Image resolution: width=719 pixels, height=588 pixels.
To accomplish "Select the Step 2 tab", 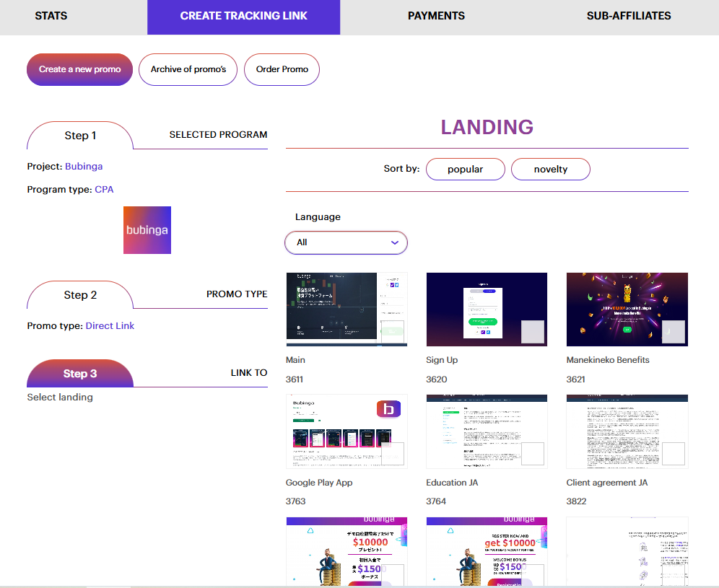I will point(80,295).
